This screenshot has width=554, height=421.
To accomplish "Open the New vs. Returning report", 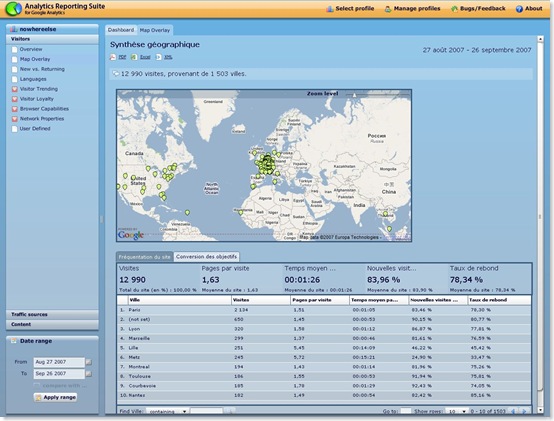I will [x=42, y=69].
